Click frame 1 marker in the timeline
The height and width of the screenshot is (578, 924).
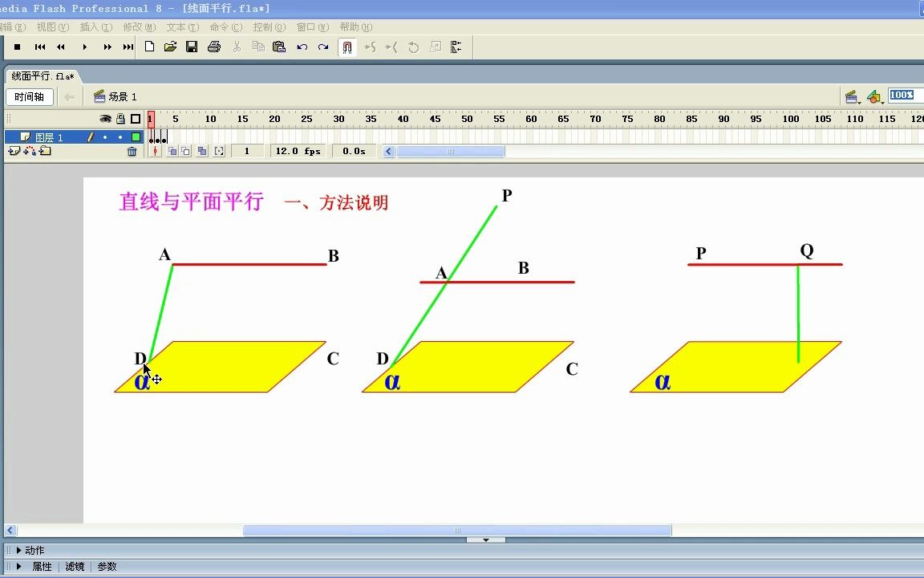149,119
